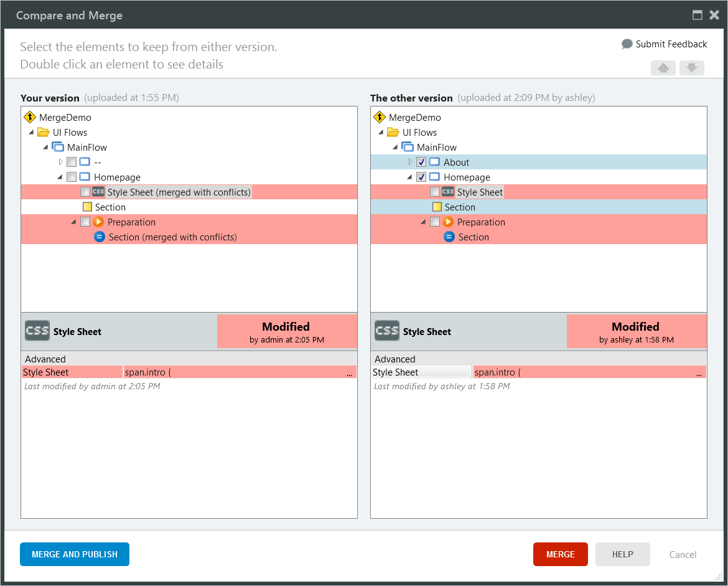The height and width of the screenshot is (586, 728).
Task: Expand the '--' screen node in Your version
Action: (60, 162)
